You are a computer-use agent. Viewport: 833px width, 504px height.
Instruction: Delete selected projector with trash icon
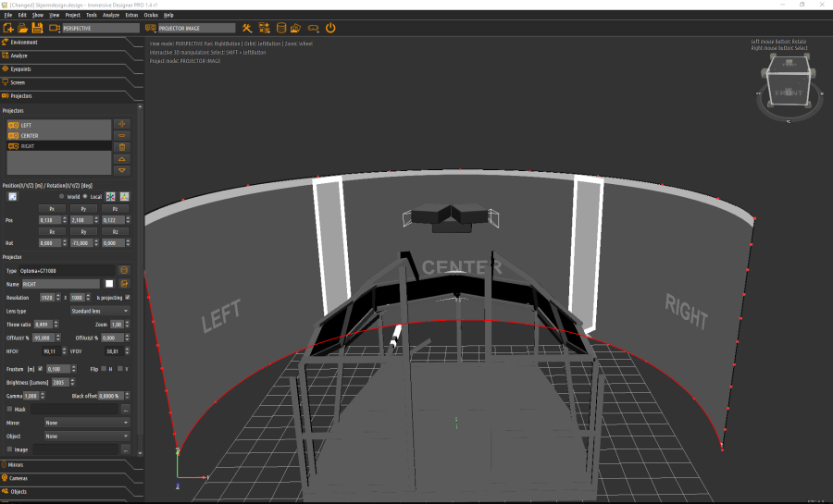pyautogui.click(x=122, y=147)
